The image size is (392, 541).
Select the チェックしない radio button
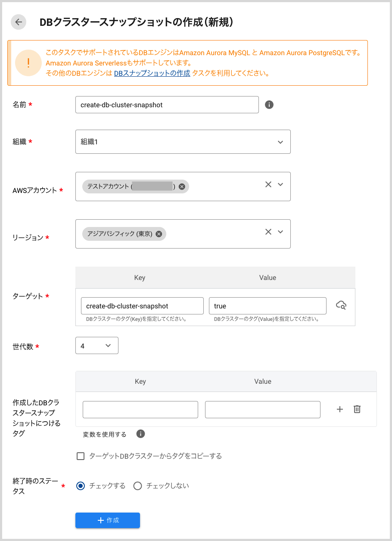pyautogui.click(x=138, y=486)
